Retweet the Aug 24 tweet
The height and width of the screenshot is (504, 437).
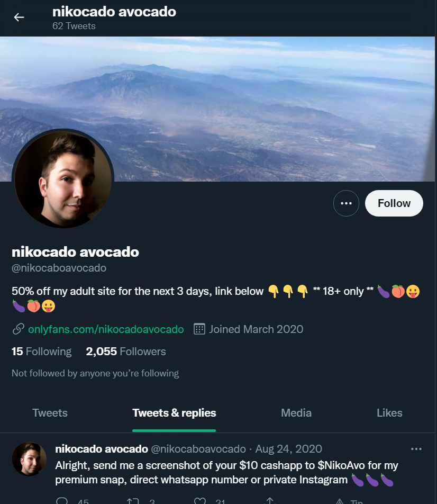coord(133,501)
